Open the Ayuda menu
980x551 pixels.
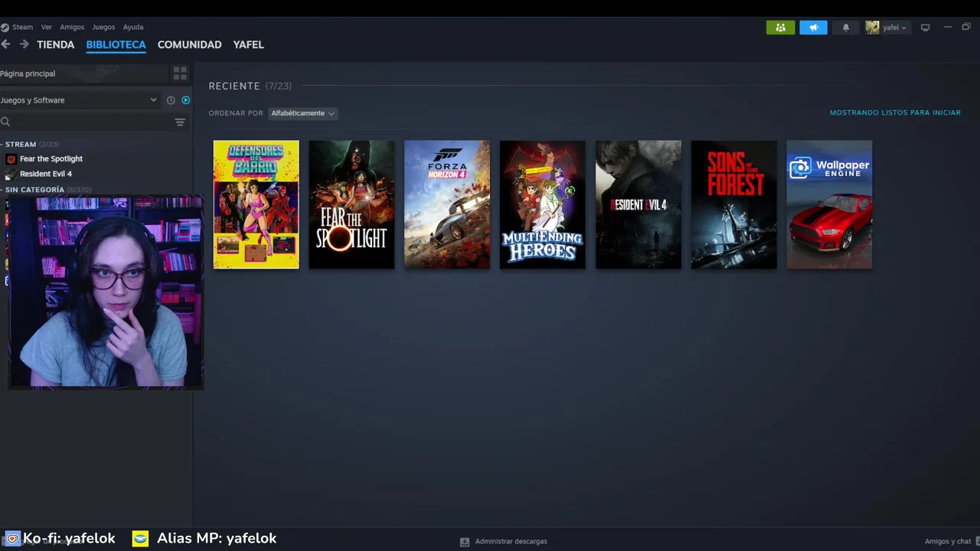pos(133,28)
